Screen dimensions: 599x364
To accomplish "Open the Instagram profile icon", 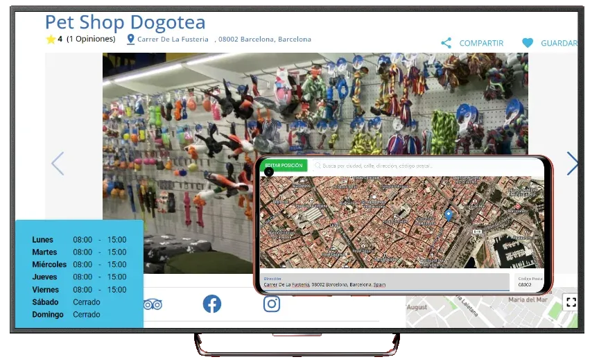I will click(x=272, y=304).
